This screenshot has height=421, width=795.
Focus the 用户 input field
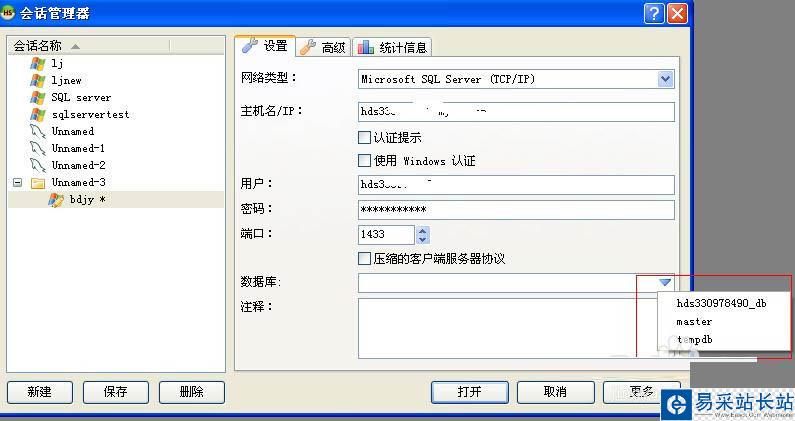click(516, 185)
